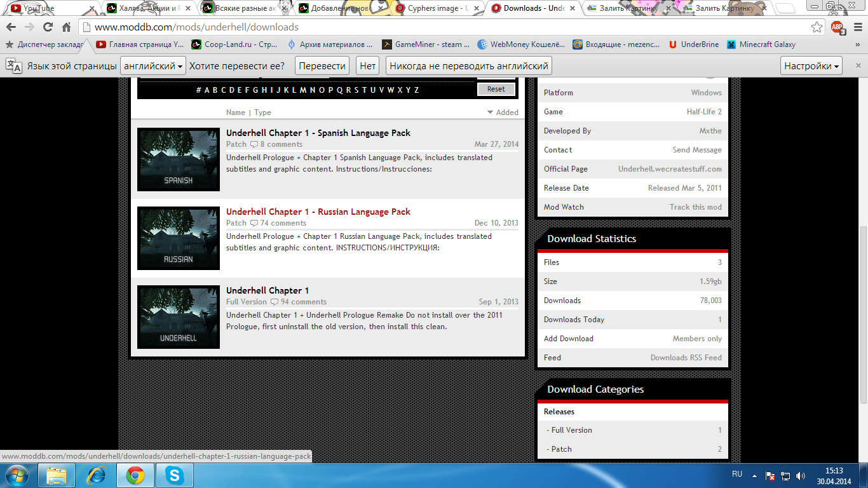
Task: Switch to the Добавление нов tab
Action: coord(341,8)
